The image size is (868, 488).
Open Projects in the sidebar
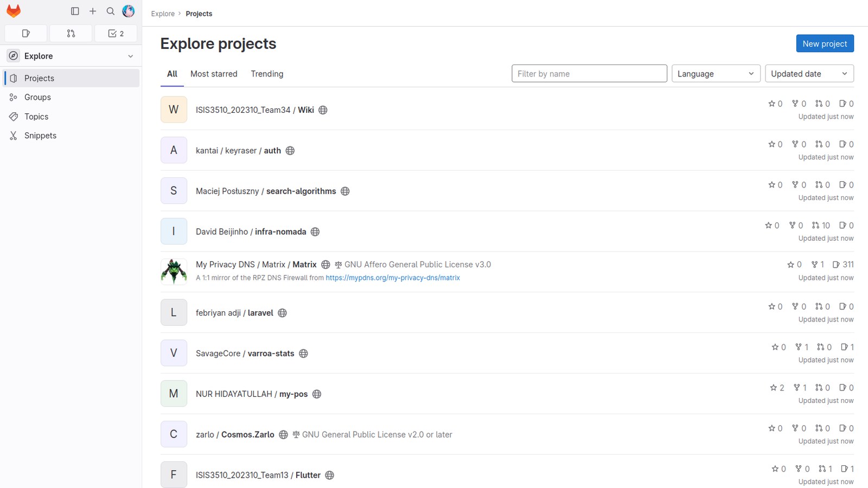pos(71,78)
